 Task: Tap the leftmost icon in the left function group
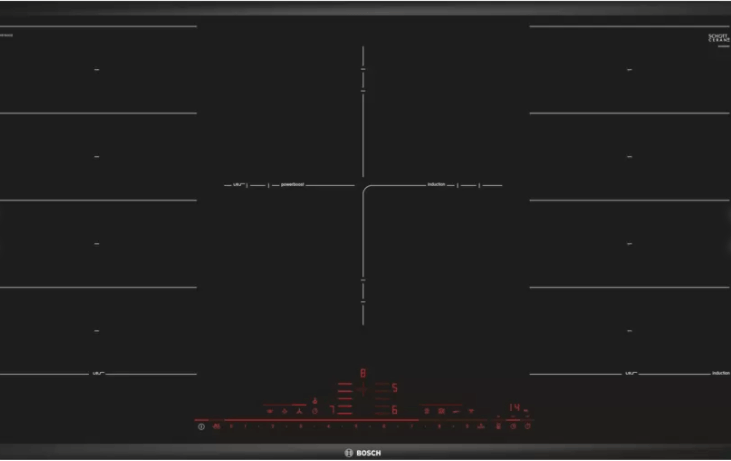pos(269,410)
